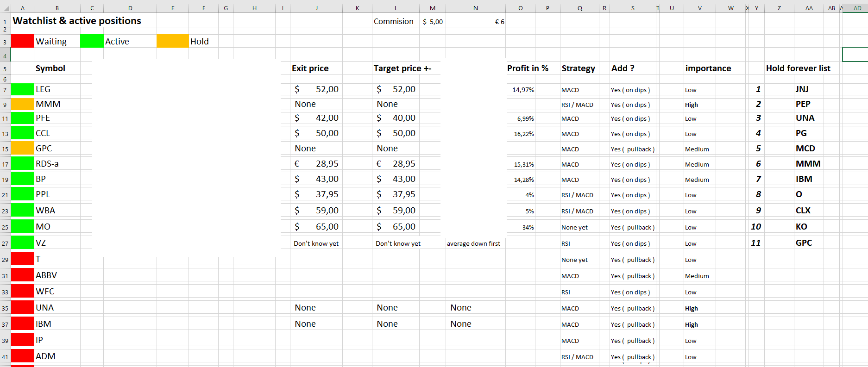Click the orange status cell beside GPC symbol
Image resolution: width=868 pixels, height=367 pixels.
click(x=22, y=148)
